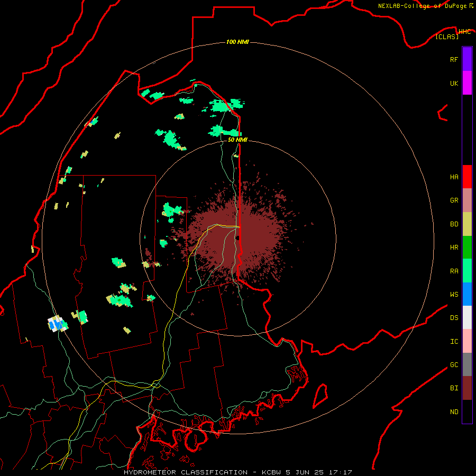
Task: Click the [CLAS] legend header text
Action: pyautogui.click(x=447, y=36)
